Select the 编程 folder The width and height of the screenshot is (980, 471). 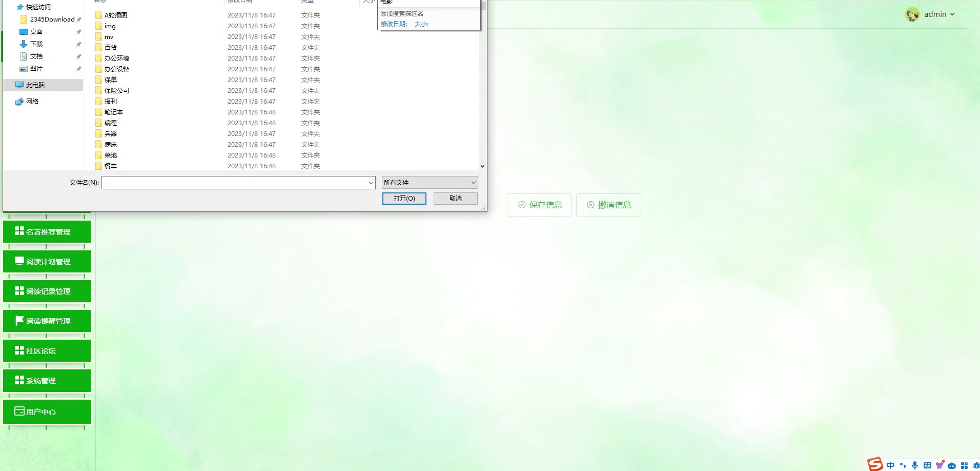coord(111,123)
